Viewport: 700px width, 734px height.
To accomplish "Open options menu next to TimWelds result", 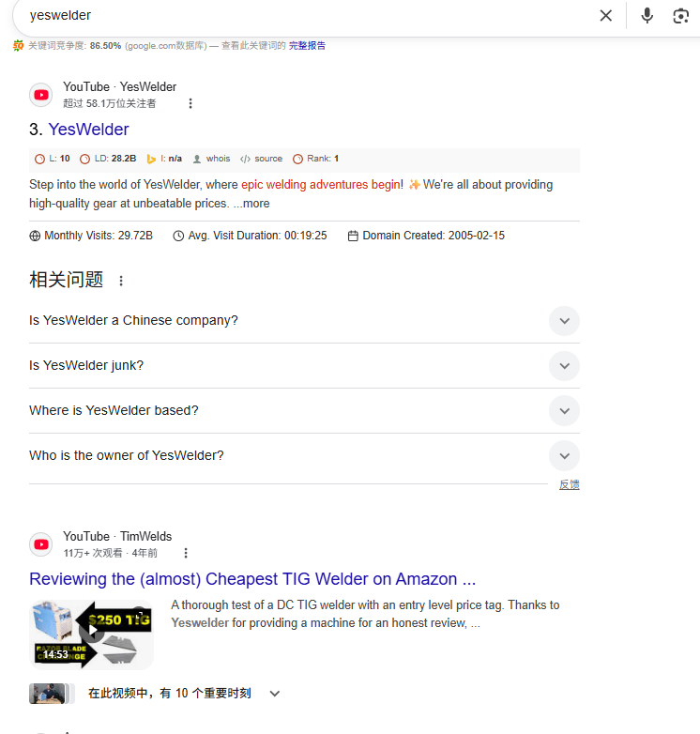I will (x=186, y=553).
